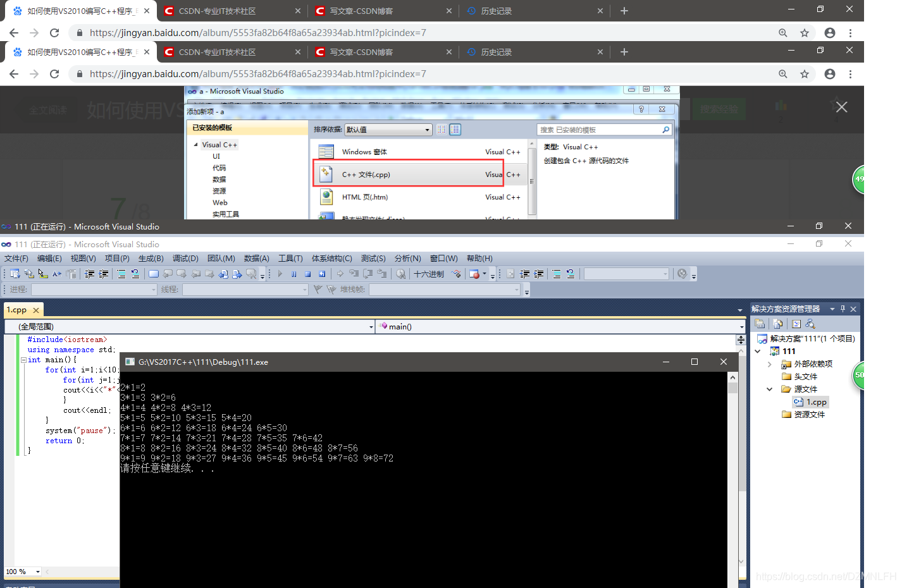The width and height of the screenshot is (902, 588).
Task: Collapse the 111 project node in Solution Explorer
Action: [758, 351]
